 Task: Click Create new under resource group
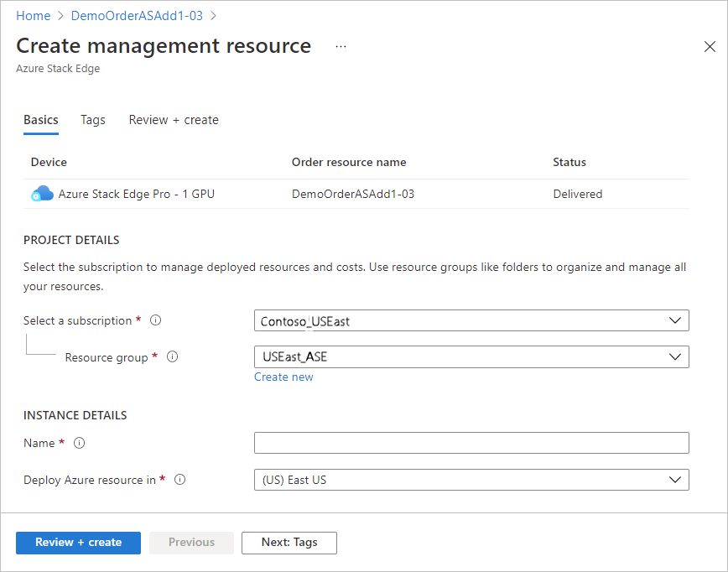click(283, 377)
